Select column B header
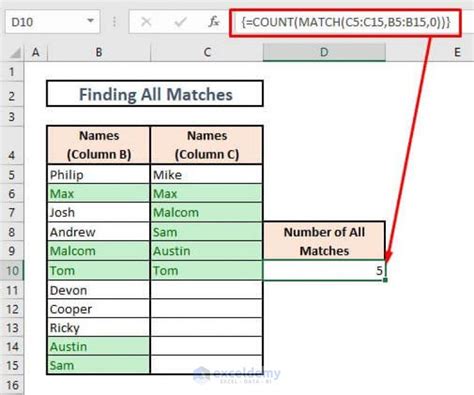Image resolution: width=474 pixels, height=395 pixels. tap(99, 52)
